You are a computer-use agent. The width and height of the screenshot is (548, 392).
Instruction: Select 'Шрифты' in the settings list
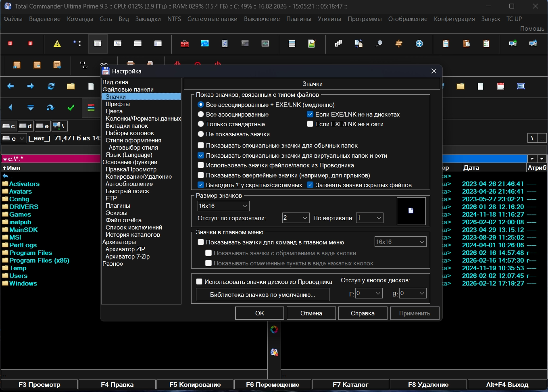(x=118, y=104)
